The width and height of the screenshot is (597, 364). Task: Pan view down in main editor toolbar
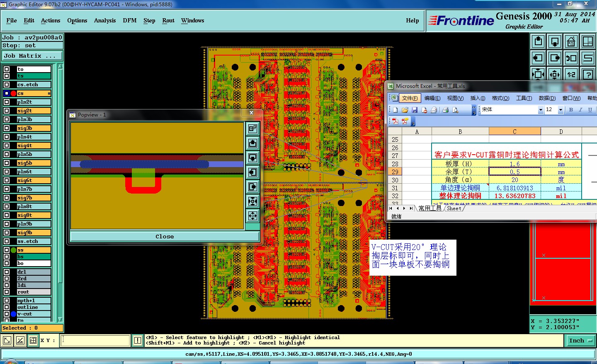click(555, 41)
